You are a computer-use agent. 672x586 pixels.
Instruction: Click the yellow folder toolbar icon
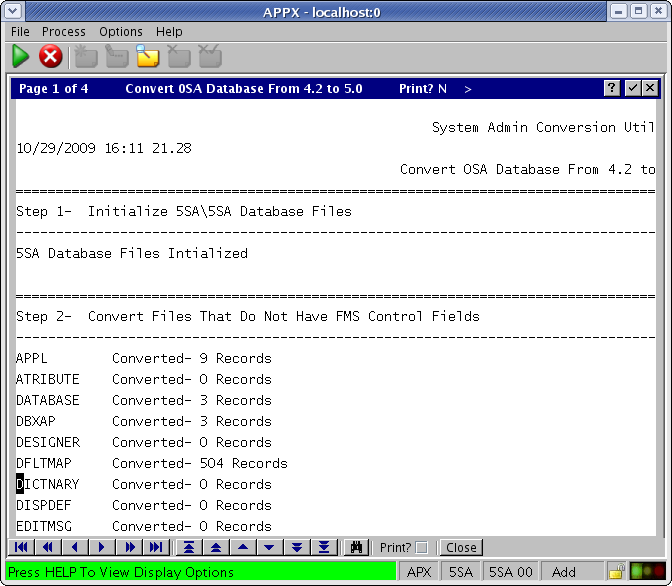click(148, 57)
